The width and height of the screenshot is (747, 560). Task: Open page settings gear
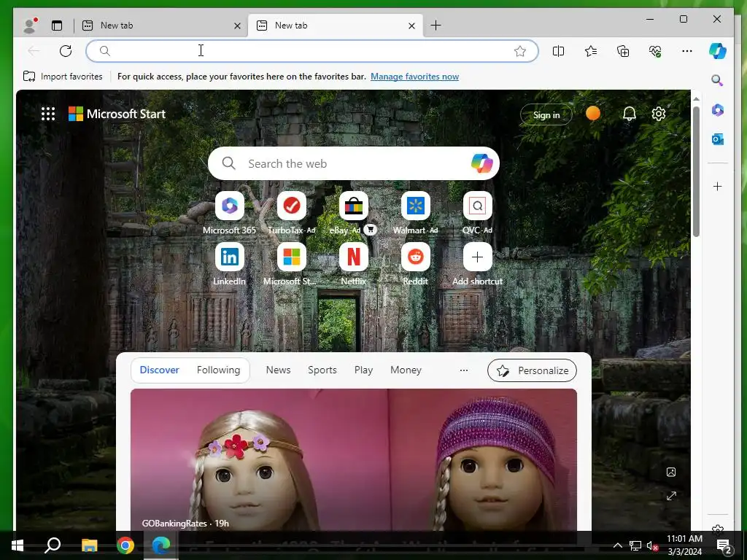[659, 114]
